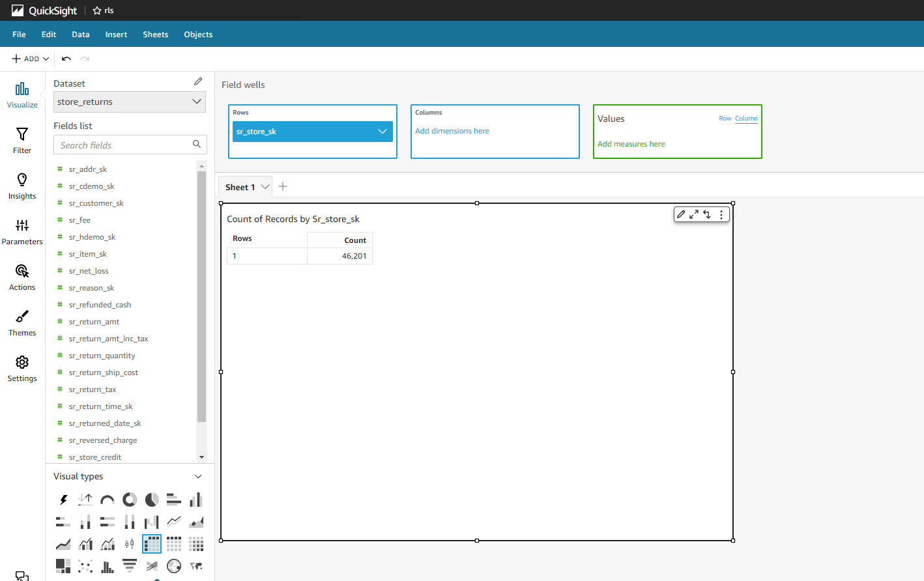
Task: Select the AutoGraph lightning bolt visual type
Action: tap(63, 500)
